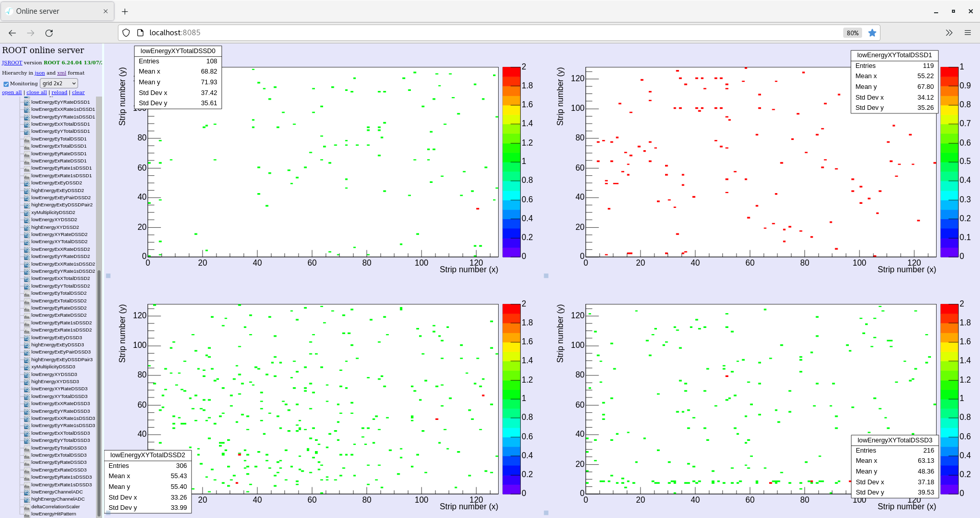Select highEnergyExEyDSSDPair2 in the tree

point(62,205)
